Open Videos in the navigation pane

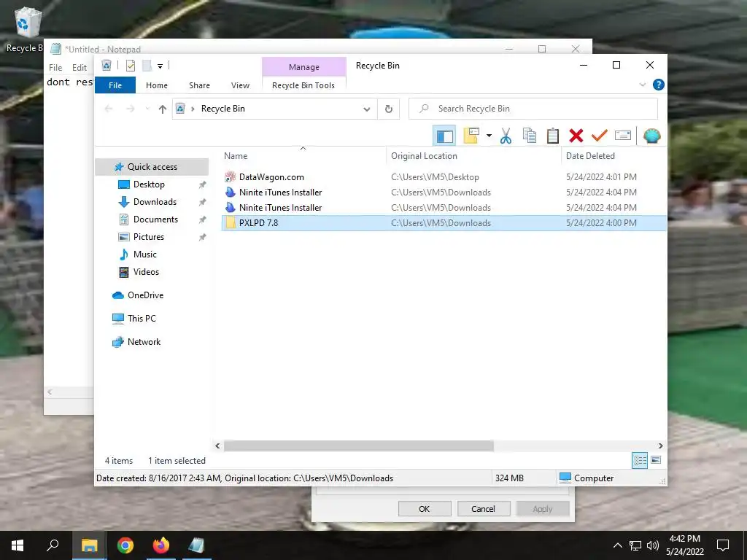pyautogui.click(x=146, y=272)
